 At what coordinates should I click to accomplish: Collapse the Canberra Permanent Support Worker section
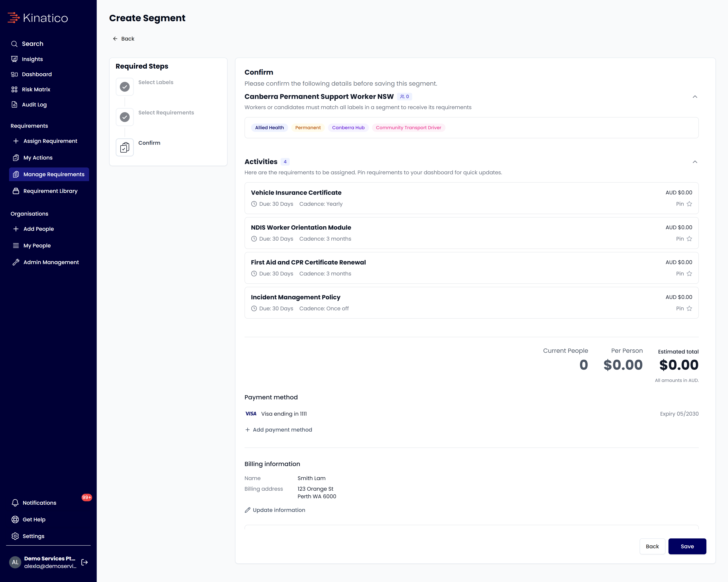[695, 97]
